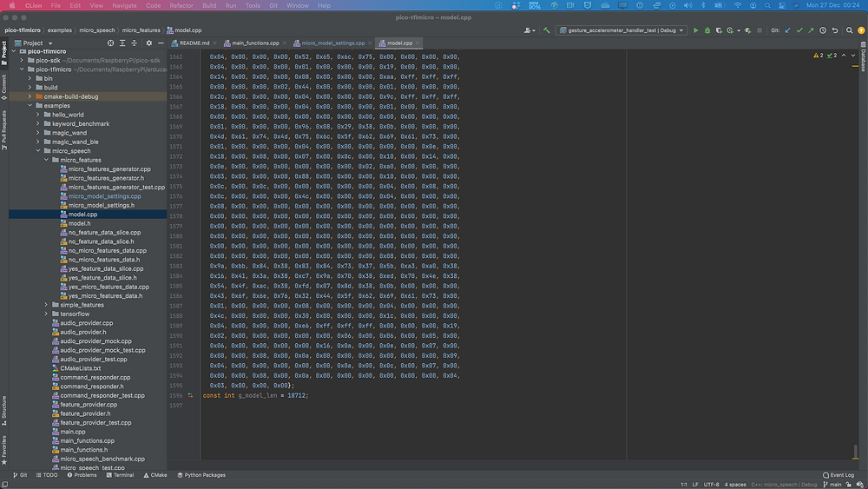Open the Tools menu
This screenshot has height=489, width=868.
[253, 5]
